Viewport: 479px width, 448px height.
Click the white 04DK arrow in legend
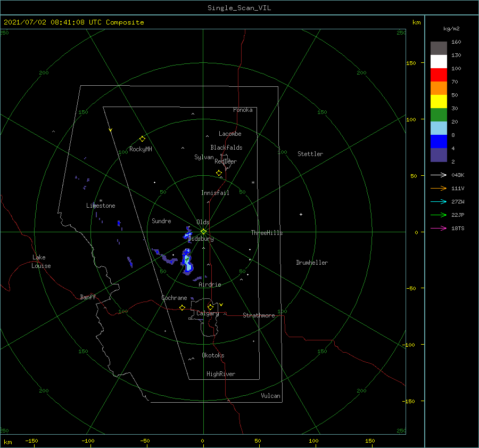439,175
